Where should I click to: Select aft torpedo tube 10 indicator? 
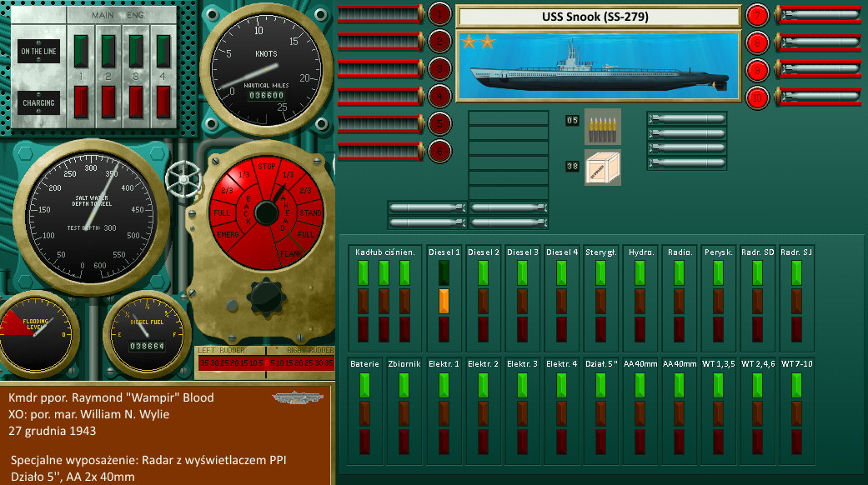pos(757,97)
